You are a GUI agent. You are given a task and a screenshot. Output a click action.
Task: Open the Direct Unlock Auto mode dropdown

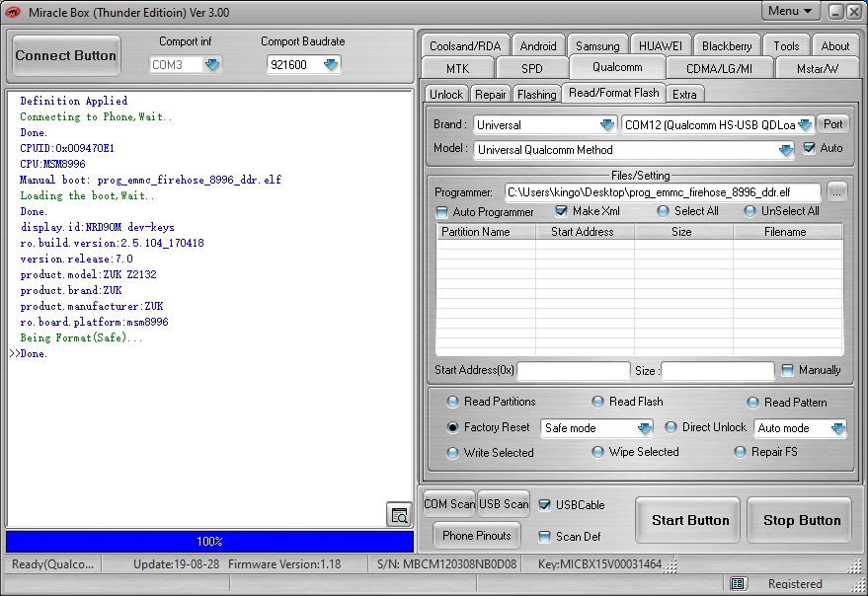[x=838, y=428]
